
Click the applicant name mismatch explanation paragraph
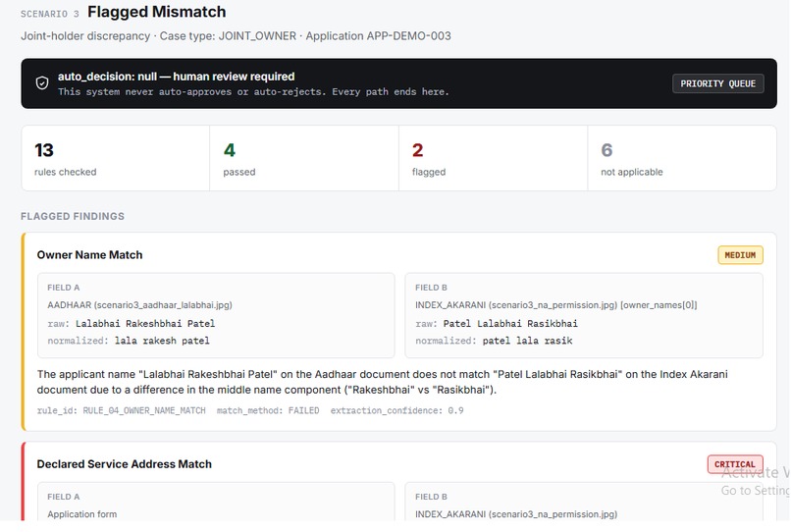383,382
